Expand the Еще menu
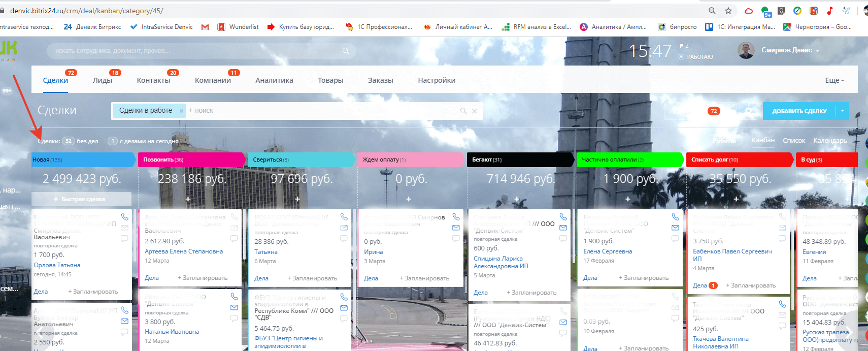The height and width of the screenshot is (351, 868). point(834,80)
